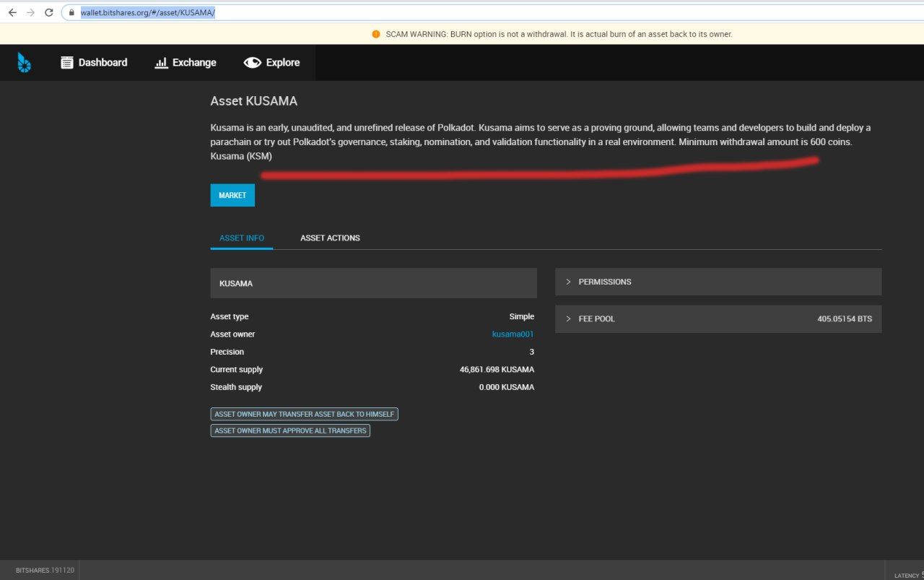Open the Explore menu item

[271, 63]
